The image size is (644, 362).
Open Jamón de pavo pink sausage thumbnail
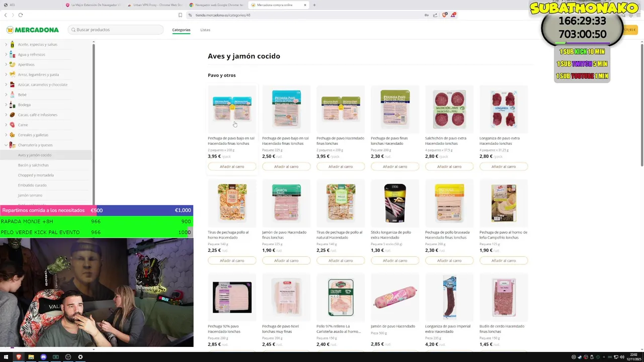pyautogui.click(x=395, y=297)
